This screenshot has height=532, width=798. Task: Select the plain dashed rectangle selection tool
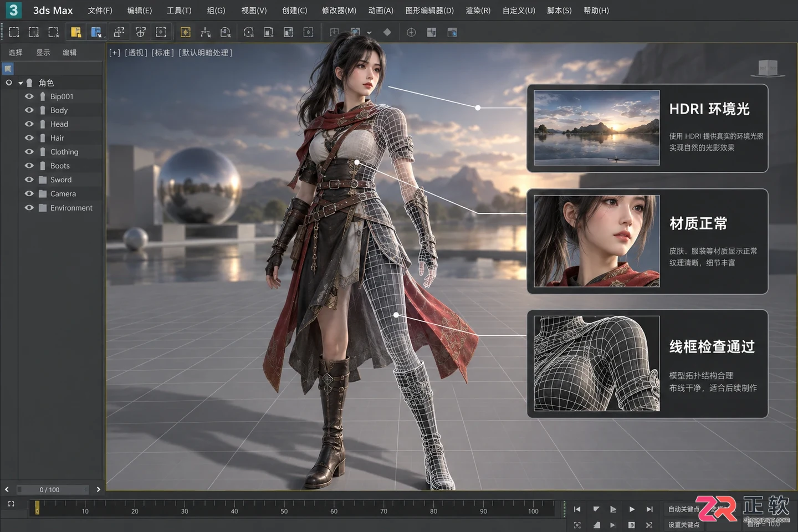pyautogui.click(x=14, y=32)
